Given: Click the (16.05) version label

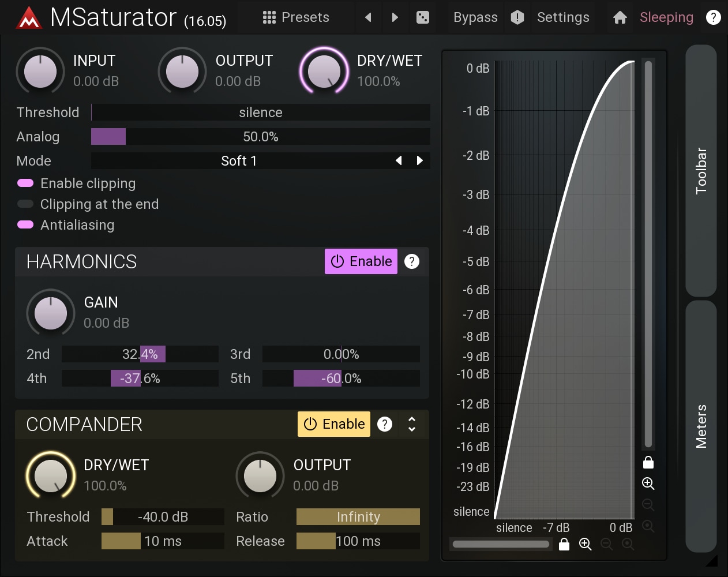Looking at the screenshot, I should (x=205, y=21).
